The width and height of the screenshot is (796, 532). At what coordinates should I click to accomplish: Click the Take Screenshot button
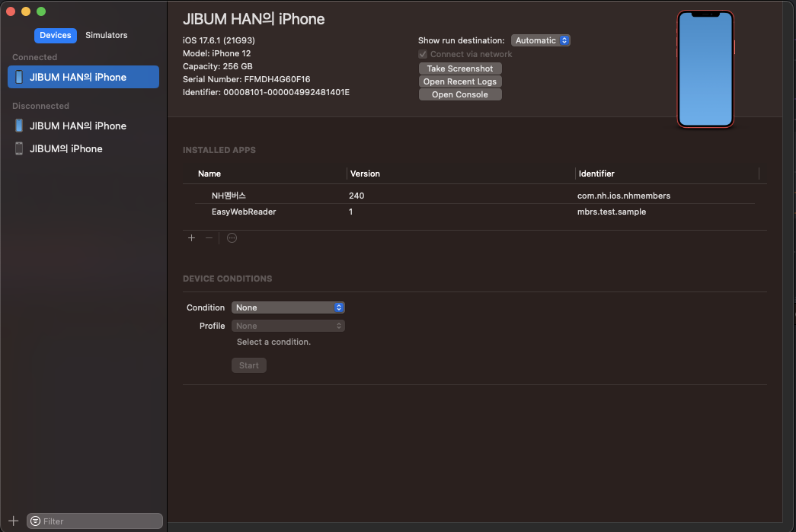tap(460, 68)
